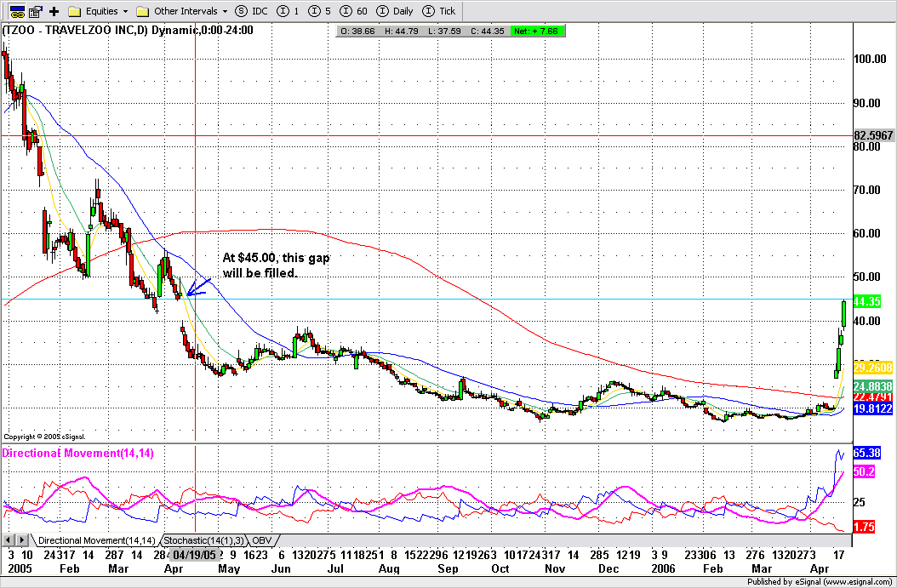Switch to the Tick interval
Screen dimensions: 897x588
439,11
